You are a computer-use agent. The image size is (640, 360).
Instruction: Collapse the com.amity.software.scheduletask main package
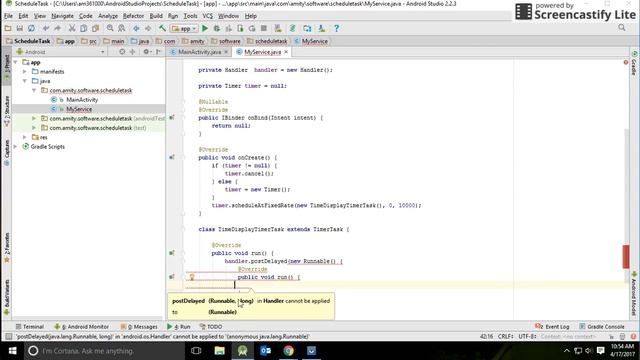(x=34, y=90)
